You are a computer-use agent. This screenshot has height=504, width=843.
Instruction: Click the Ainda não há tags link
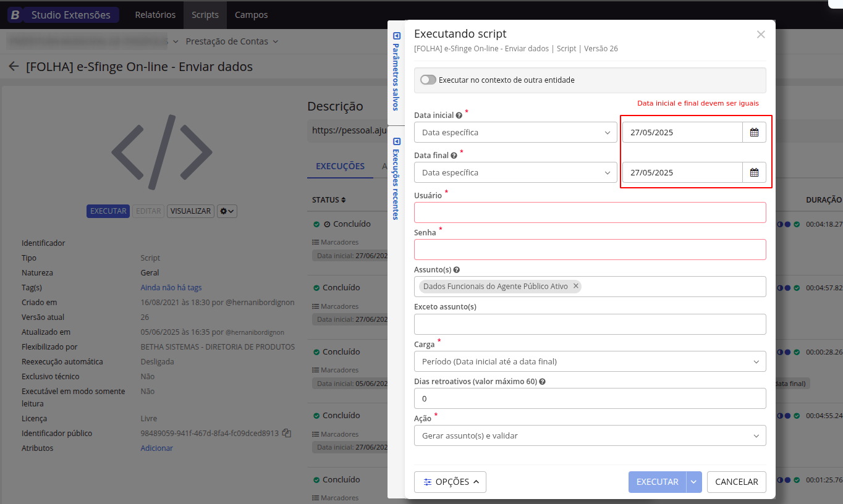[x=171, y=287]
